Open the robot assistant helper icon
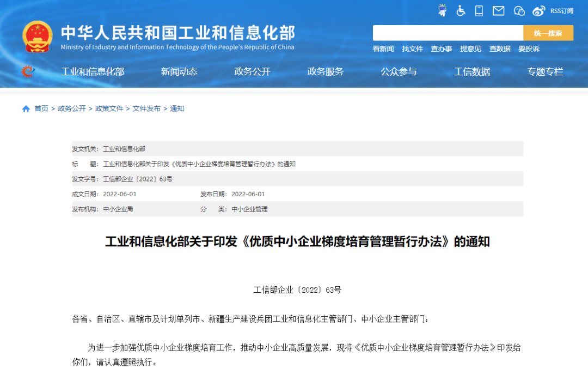 442,10
